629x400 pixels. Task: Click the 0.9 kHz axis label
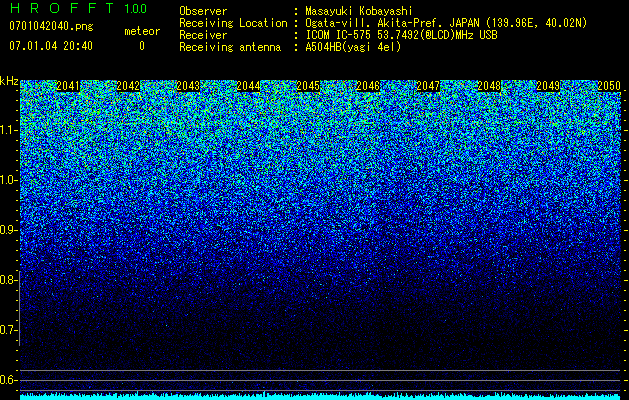(8, 230)
